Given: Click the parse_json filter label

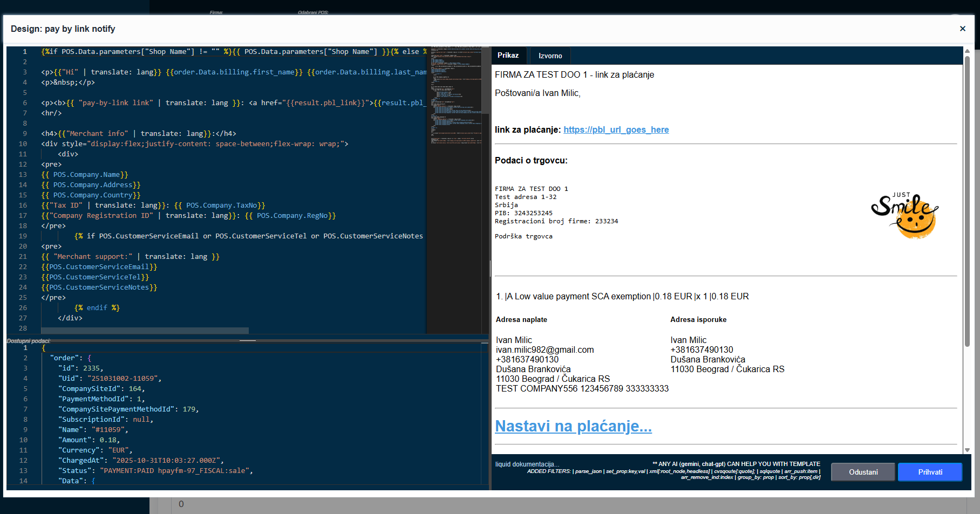Looking at the screenshot, I should point(589,470).
